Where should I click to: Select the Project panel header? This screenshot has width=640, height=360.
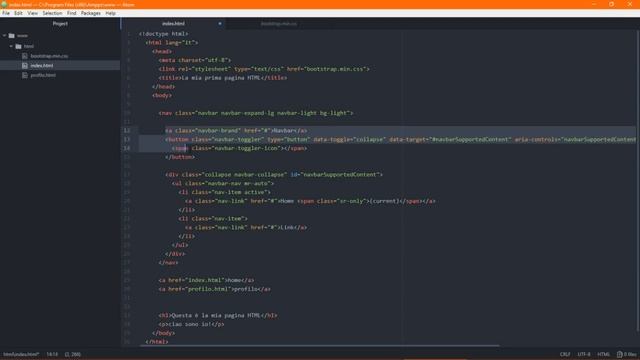[x=60, y=24]
